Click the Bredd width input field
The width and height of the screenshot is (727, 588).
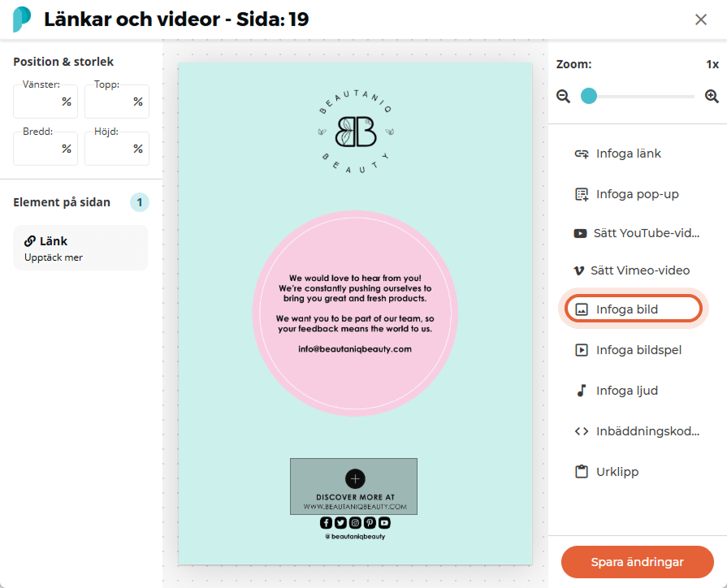(x=45, y=149)
